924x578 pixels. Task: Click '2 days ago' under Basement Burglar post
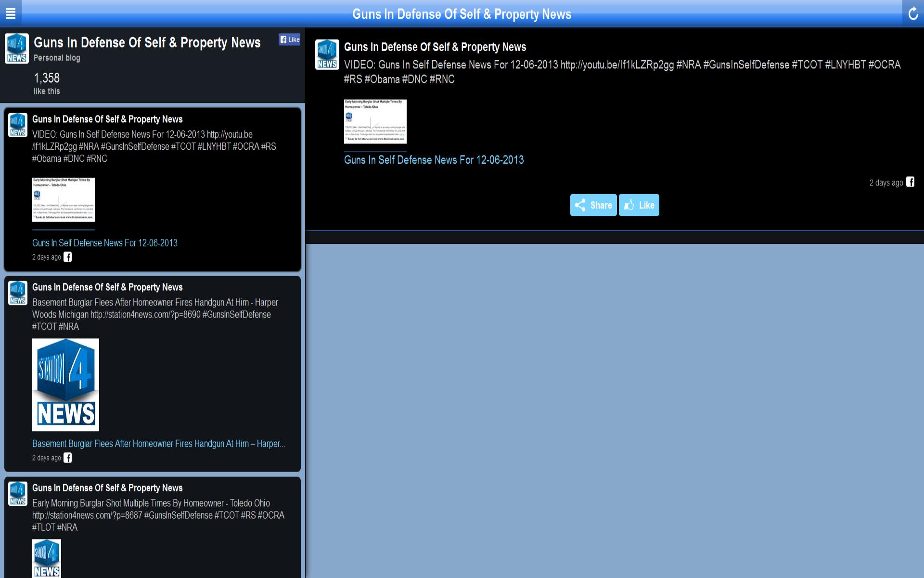click(47, 458)
